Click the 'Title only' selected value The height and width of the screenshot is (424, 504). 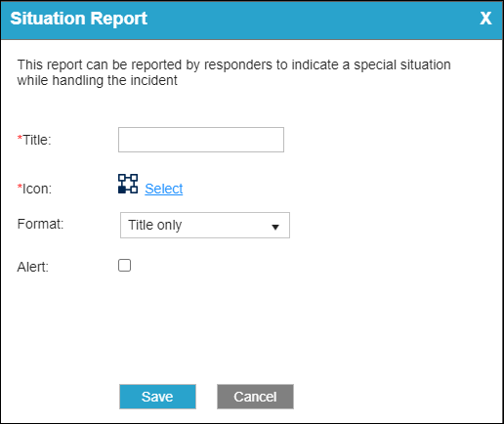click(x=155, y=225)
